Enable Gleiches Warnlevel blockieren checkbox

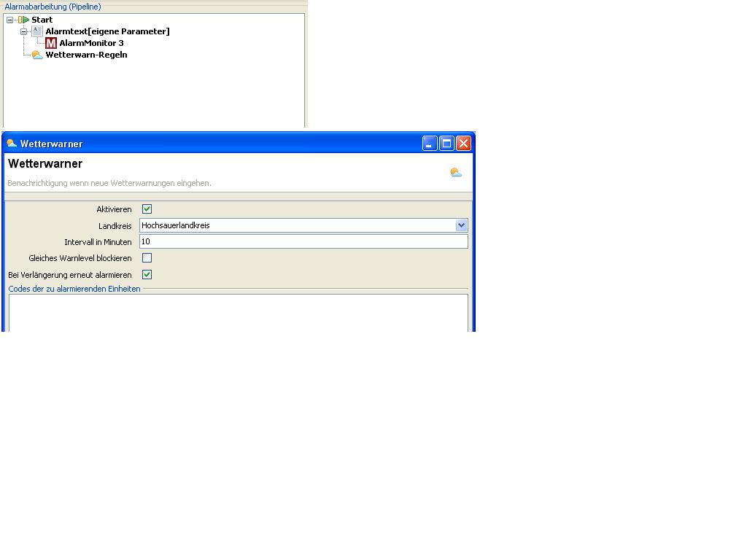(x=147, y=258)
